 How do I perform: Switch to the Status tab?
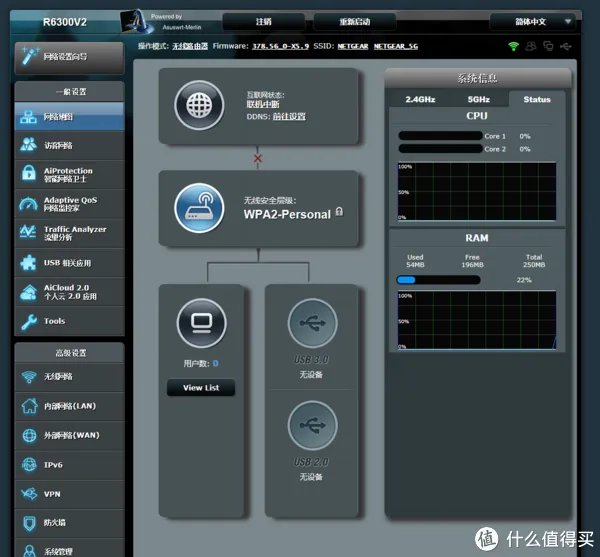coord(537,99)
